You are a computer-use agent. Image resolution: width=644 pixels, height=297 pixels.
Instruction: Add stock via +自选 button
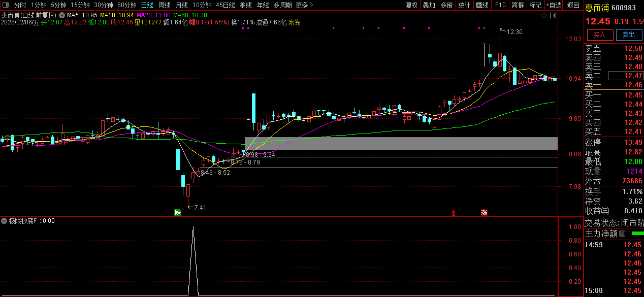point(554,5)
